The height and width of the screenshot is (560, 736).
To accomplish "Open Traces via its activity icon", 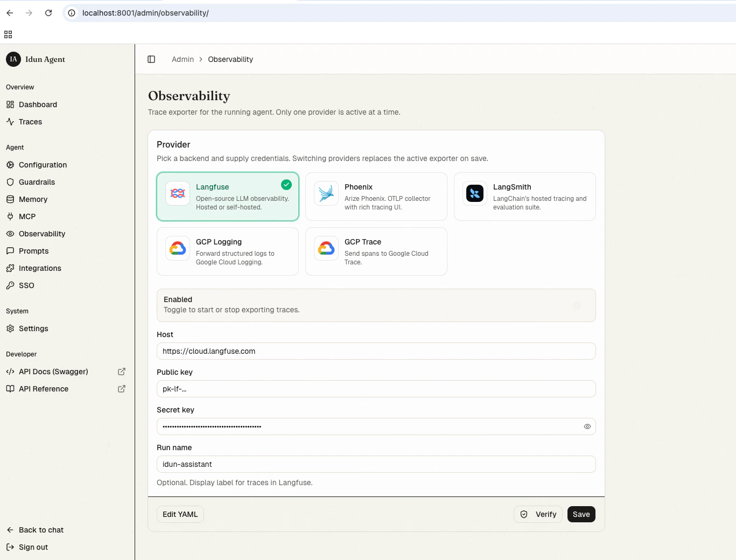I will pyautogui.click(x=10, y=122).
